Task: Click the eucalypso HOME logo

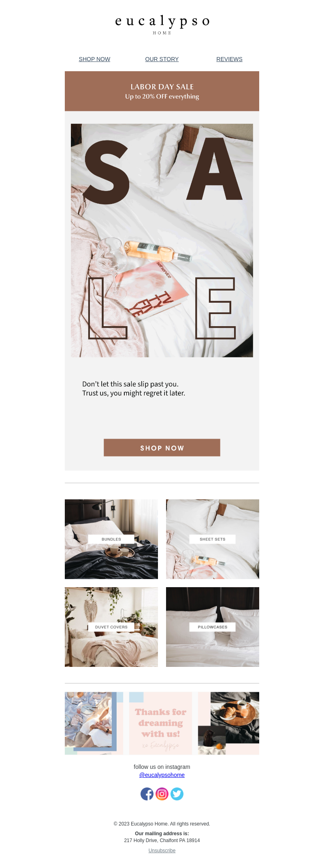Action: pyautogui.click(x=162, y=24)
